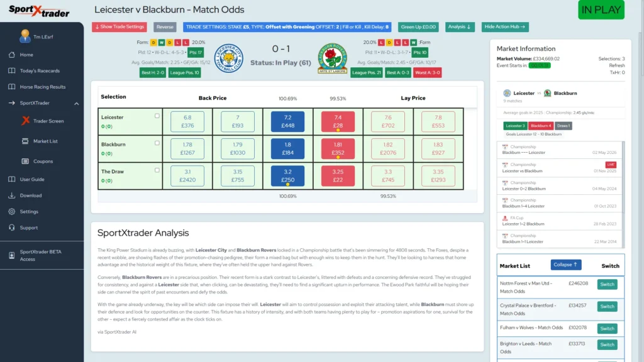Click the Tm LEsrf profile avatar
The height and width of the screenshot is (362, 644).
click(x=24, y=36)
